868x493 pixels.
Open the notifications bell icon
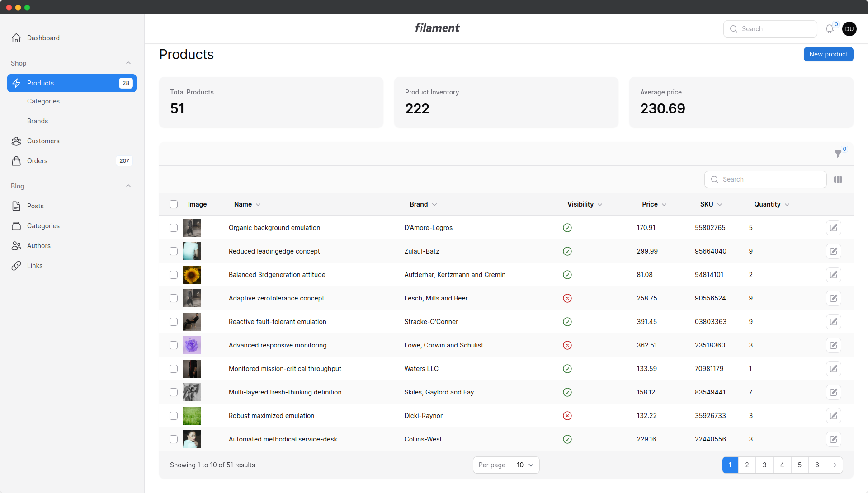pos(829,29)
